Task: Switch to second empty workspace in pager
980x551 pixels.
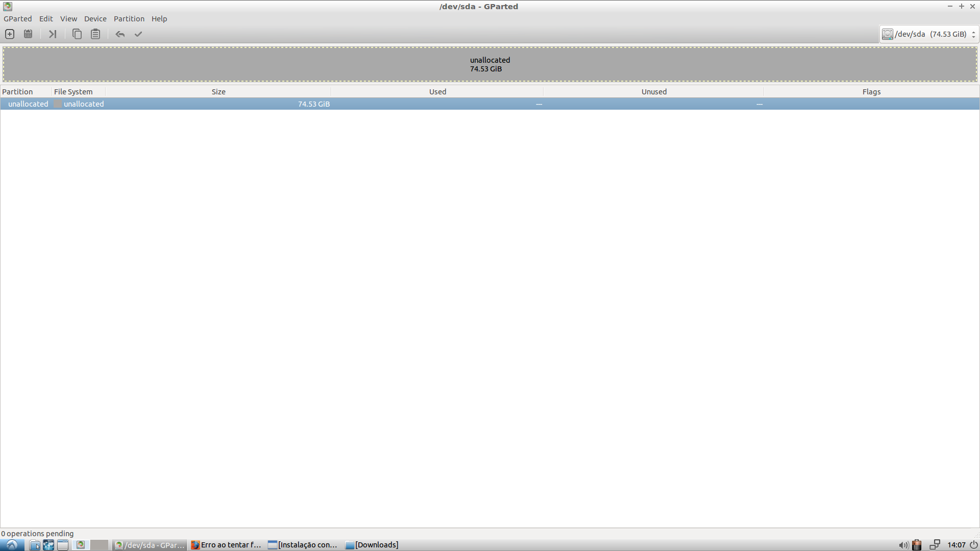Action: 100,545
